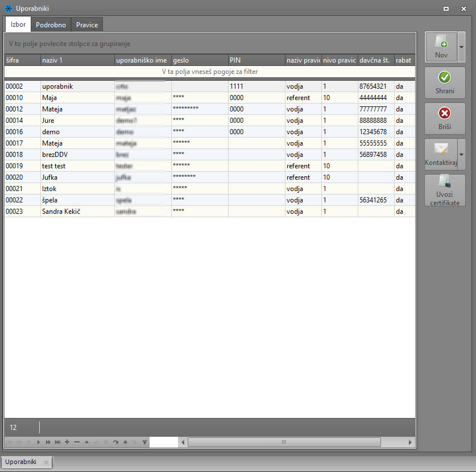Click the davčna št. column header

[x=376, y=60]
